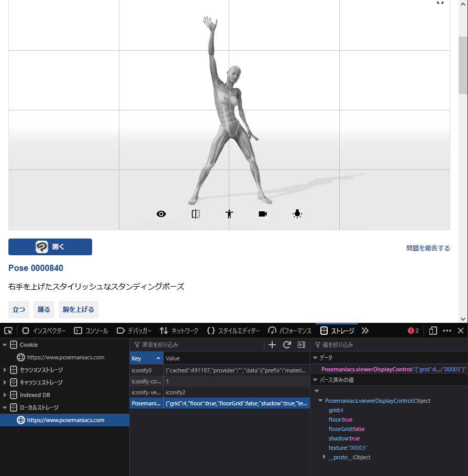Refresh storage items with the reload icon

[287, 345]
